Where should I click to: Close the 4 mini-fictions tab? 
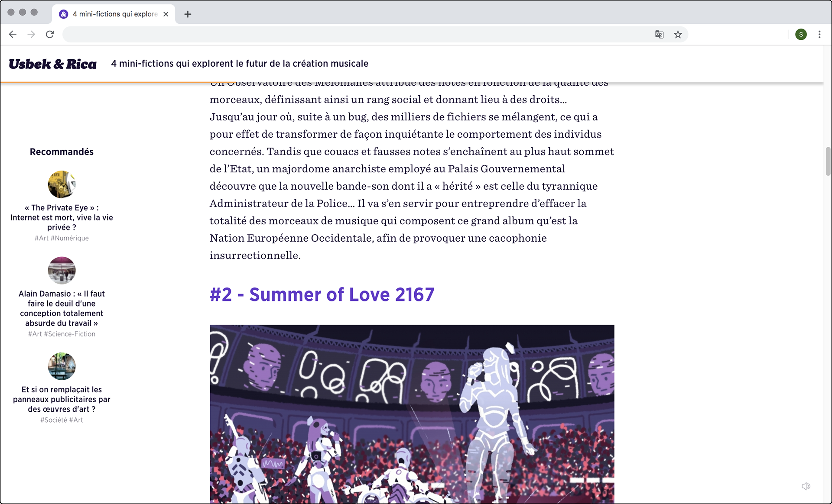pyautogui.click(x=166, y=14)
